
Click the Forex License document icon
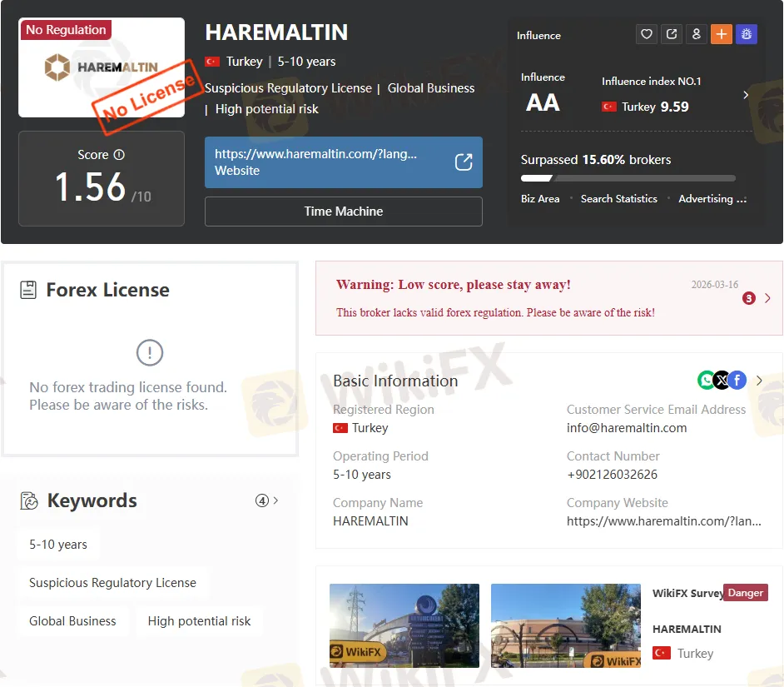point(28,290)
